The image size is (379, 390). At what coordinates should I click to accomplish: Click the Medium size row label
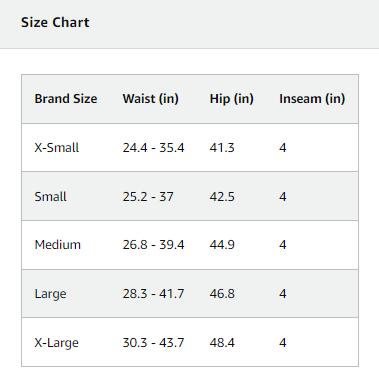coord(57,245)
